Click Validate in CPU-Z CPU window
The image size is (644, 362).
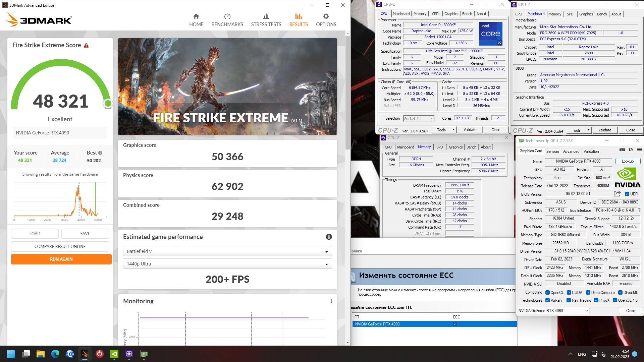tap(470, 130)
